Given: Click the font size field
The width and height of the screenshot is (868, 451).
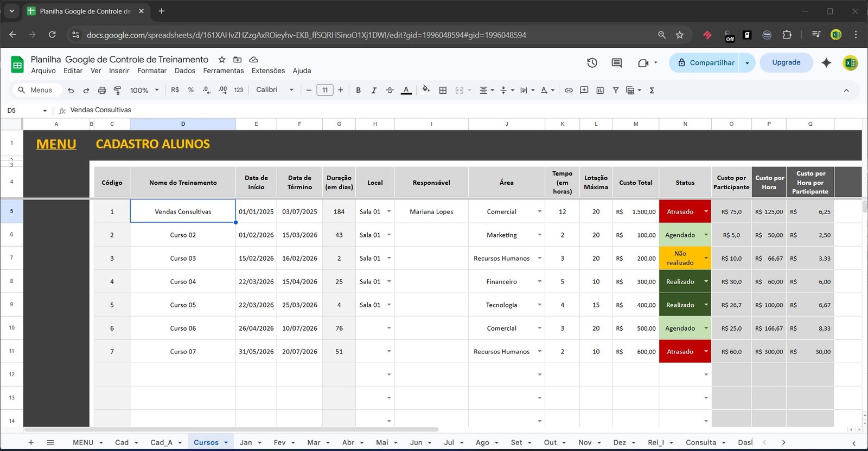Looking at the screenshot, I should click(x=325, y=90).
